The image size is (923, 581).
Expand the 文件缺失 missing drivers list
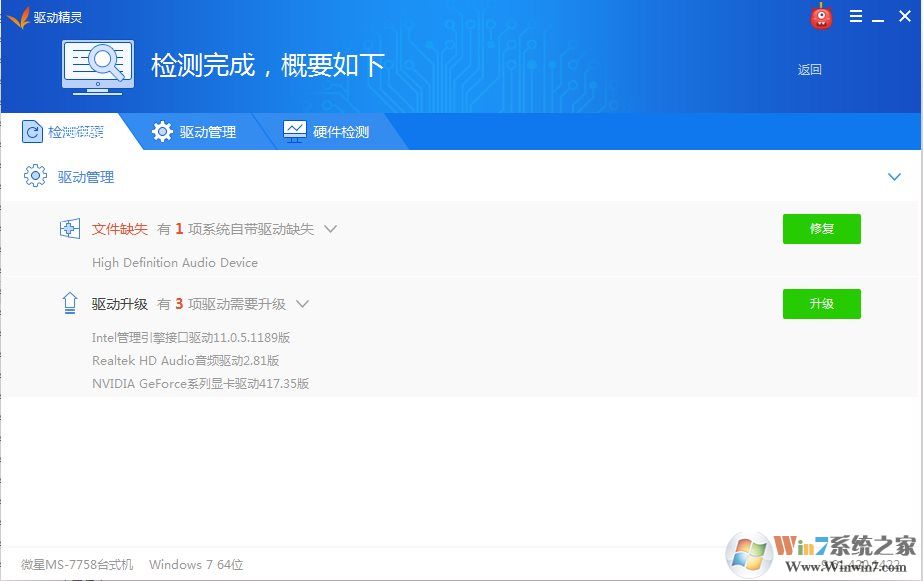pyautogui.click(x=330, y=229)
